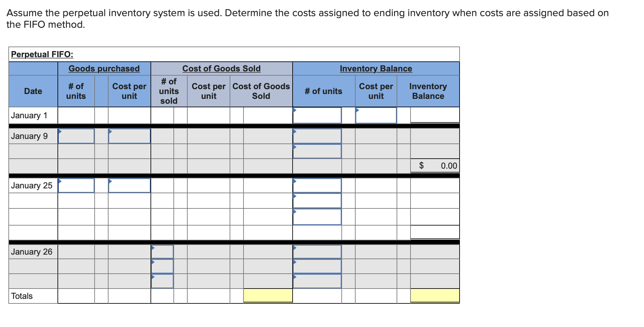
Task: Open January 26 second units sold dropdown
Action: point(162,266)
